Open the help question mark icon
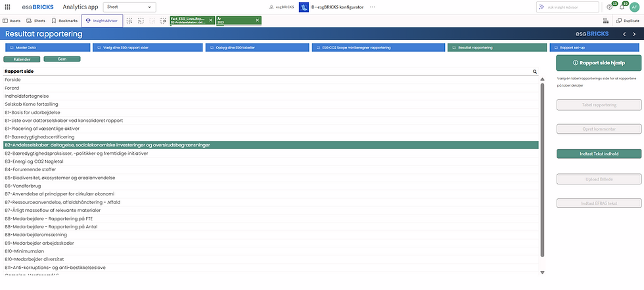Viewport: 644px width, 290px height. point(610,7)
